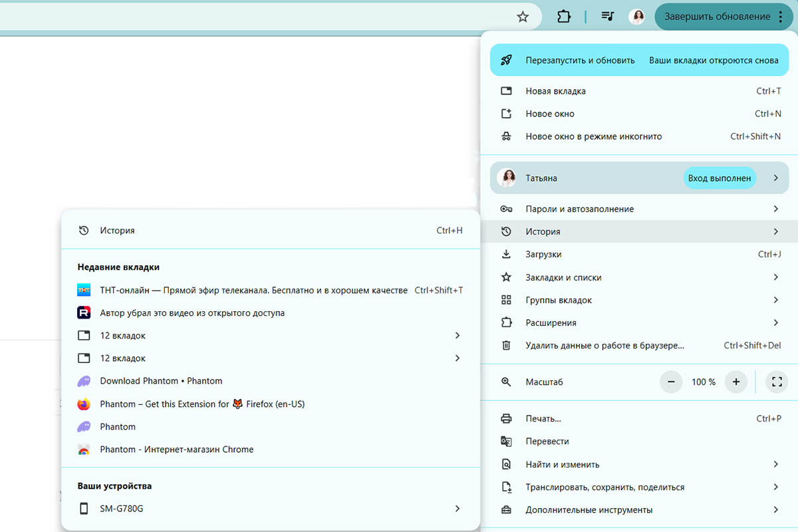Select 'Новое окно' menu item
This screenshot has height=532, width=798.
[639, 114]
